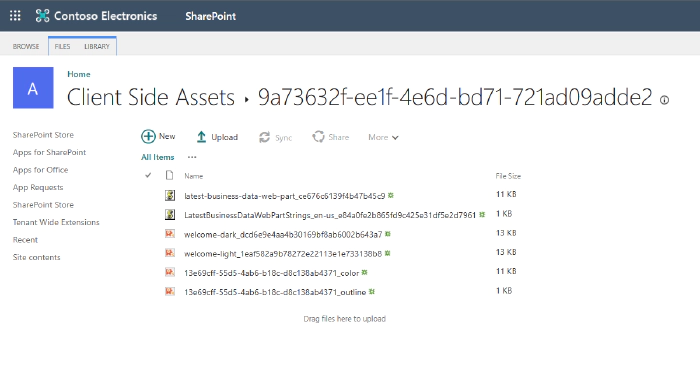Open the welcome-light image file link

(x=283, y=254)
